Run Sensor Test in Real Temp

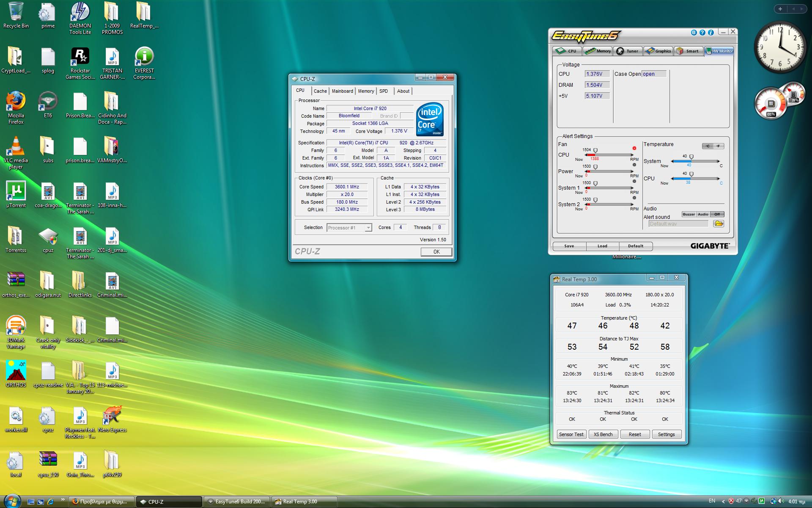click(571, 434)
